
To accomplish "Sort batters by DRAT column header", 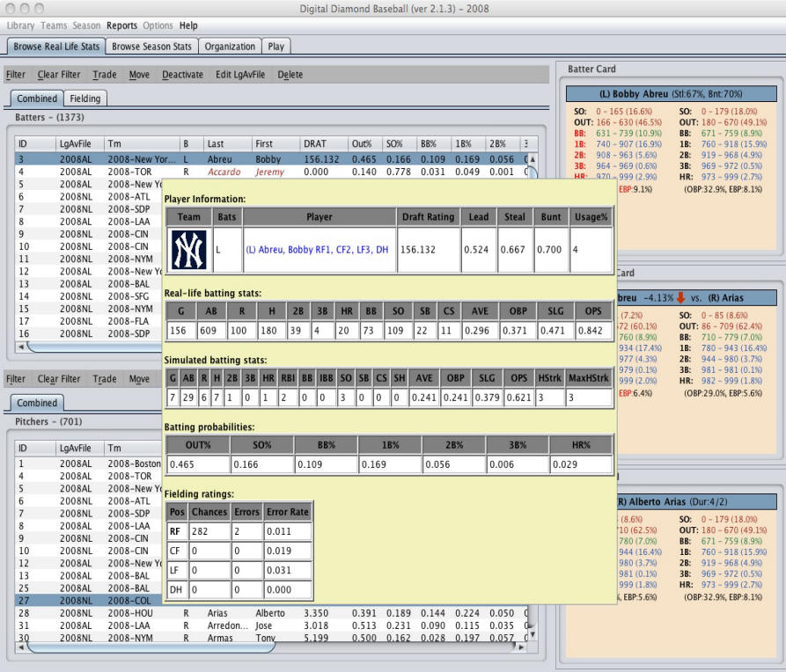I will (323, 144).
